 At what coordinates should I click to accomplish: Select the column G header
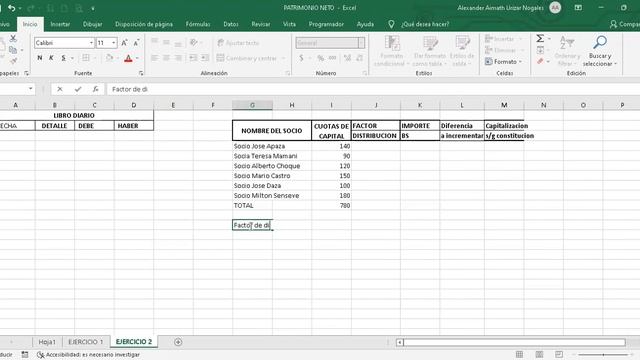[252, 105]
